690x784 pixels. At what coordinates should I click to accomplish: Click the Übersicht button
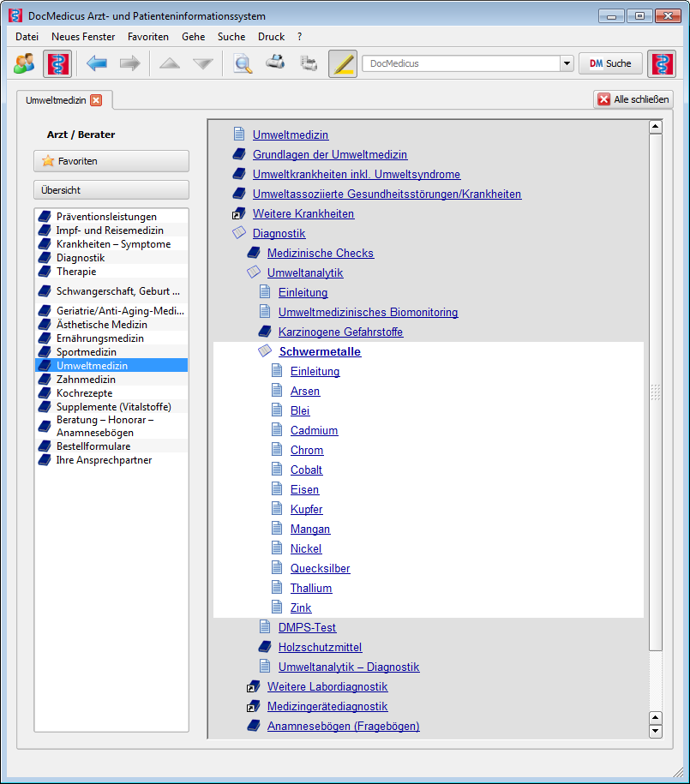pos(111,190)
